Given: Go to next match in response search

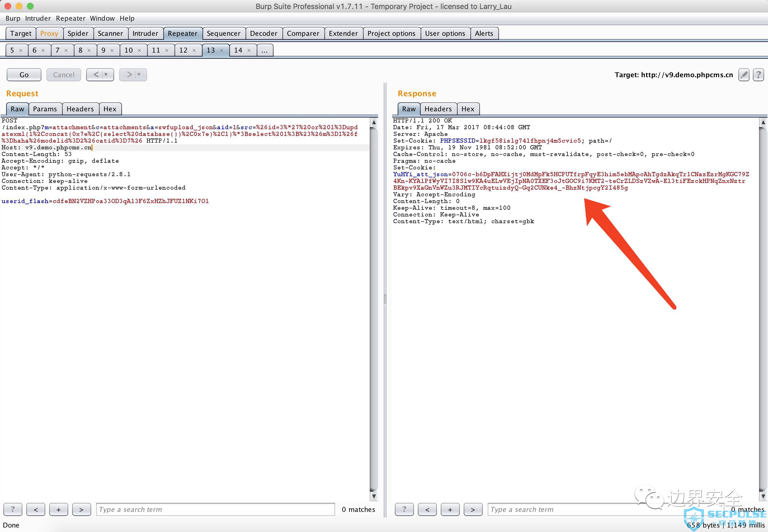Looking at the screenshot, I should point(473,509).
